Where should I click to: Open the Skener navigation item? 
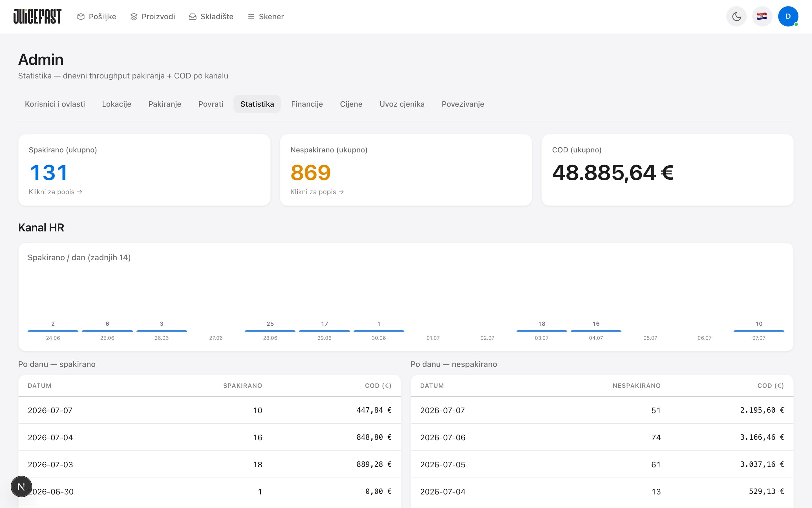pos(266,16)
